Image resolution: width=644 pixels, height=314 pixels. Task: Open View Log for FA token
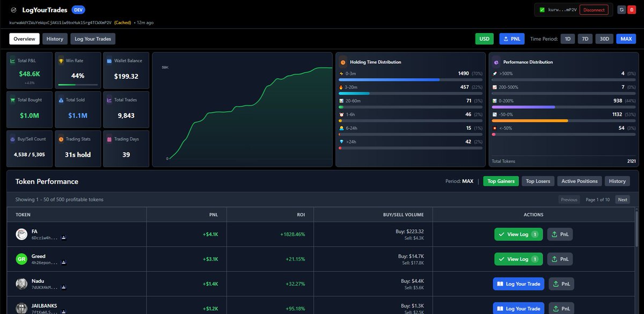(x=518, y=234)
